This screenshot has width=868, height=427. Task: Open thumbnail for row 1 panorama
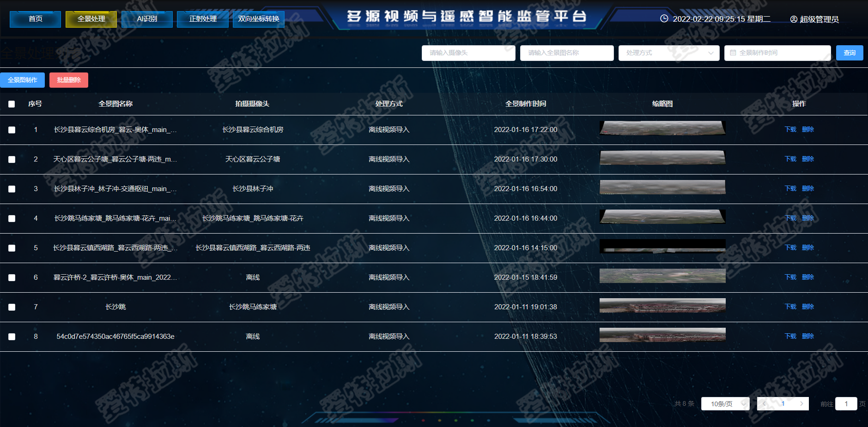click(662, 128)
